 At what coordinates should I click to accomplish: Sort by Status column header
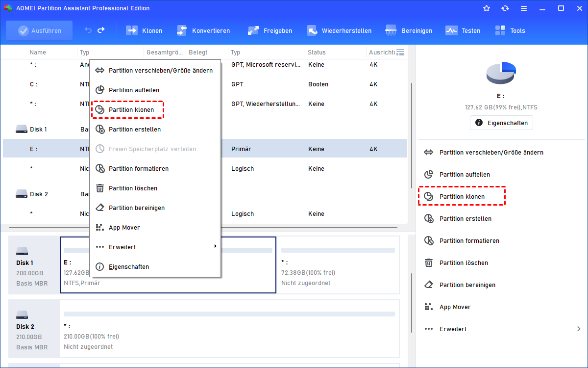(x=317, y=53)
